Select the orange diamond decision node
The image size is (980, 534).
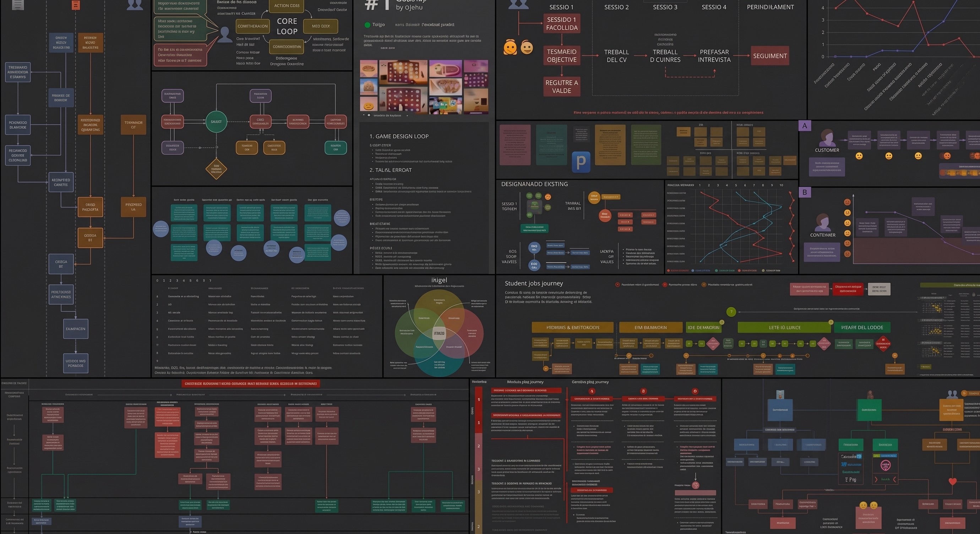click(x=216, y=169)
